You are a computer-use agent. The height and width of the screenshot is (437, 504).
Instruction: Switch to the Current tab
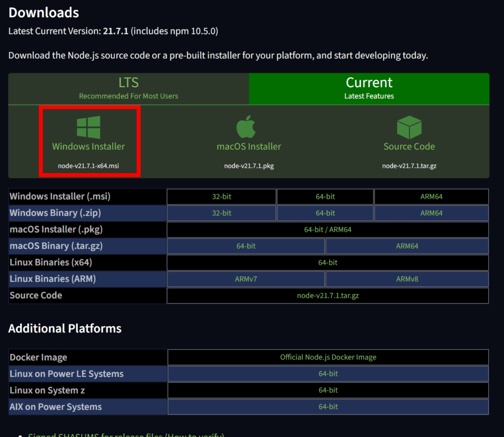pyautogui.click(x=369, y=89)
